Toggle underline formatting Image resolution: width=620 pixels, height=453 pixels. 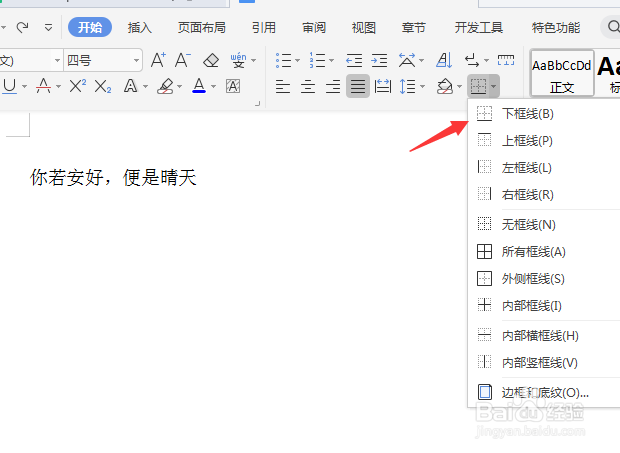tap(9, 86)
